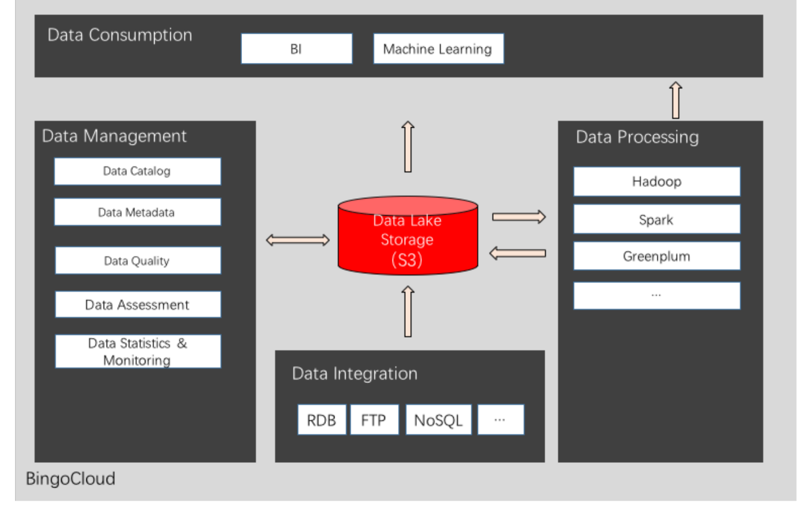The image size is (812, 507).
Task: Click the BingoCloud label
Action: click(x=71, y=479)
